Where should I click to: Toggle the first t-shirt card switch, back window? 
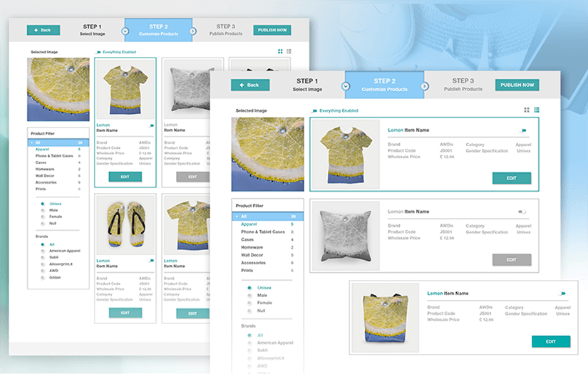(151, 125)
